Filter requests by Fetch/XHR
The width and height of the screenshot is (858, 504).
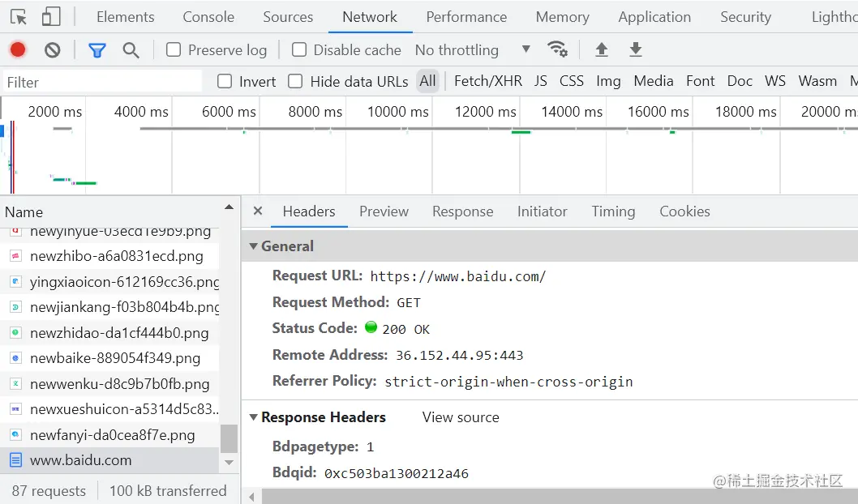pos(488,81)
